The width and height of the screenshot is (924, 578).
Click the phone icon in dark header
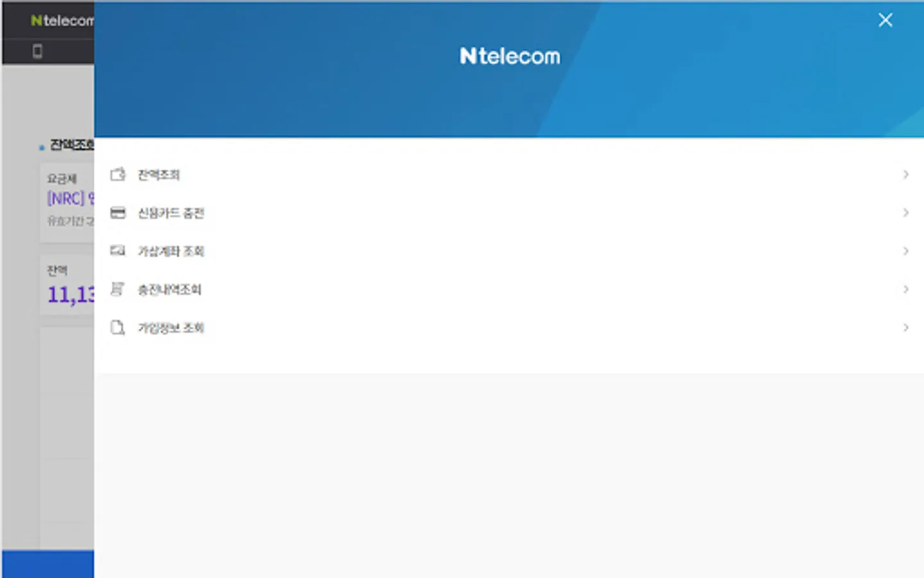37,51
